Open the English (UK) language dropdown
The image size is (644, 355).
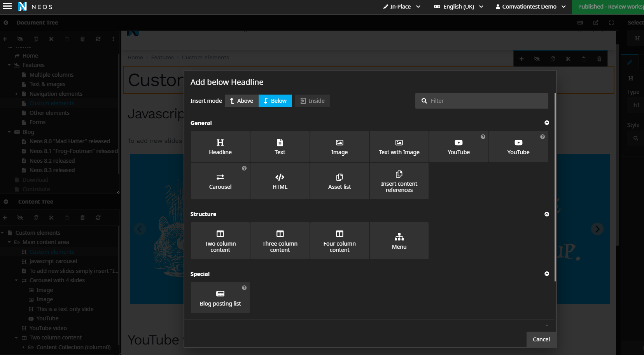pyautogui.click(x=458, y=7)
